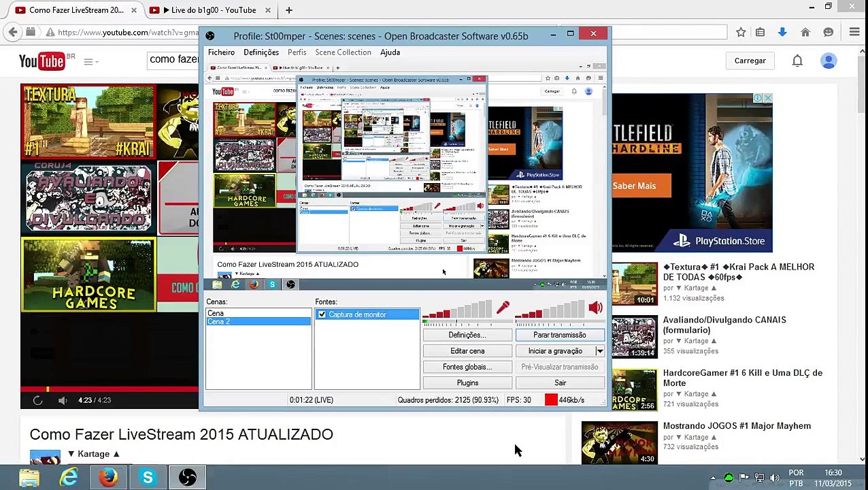Viewport: 868px width, 490px height.
Task: Switch to the Live do b1g00 tab
Action: click(210, 10)
